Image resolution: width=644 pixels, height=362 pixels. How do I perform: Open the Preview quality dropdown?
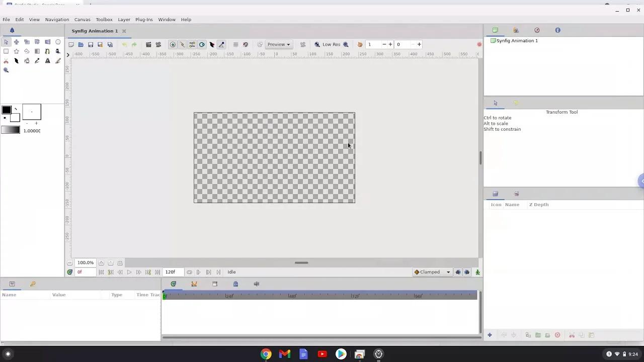(x=278, y=44)
